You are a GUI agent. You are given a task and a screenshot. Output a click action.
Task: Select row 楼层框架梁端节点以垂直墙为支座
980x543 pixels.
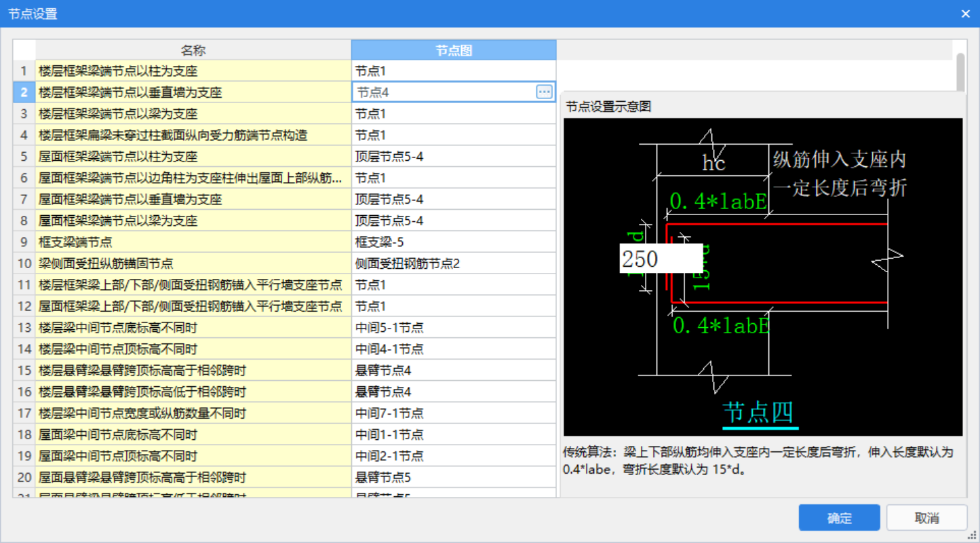[x=193, y=92]
